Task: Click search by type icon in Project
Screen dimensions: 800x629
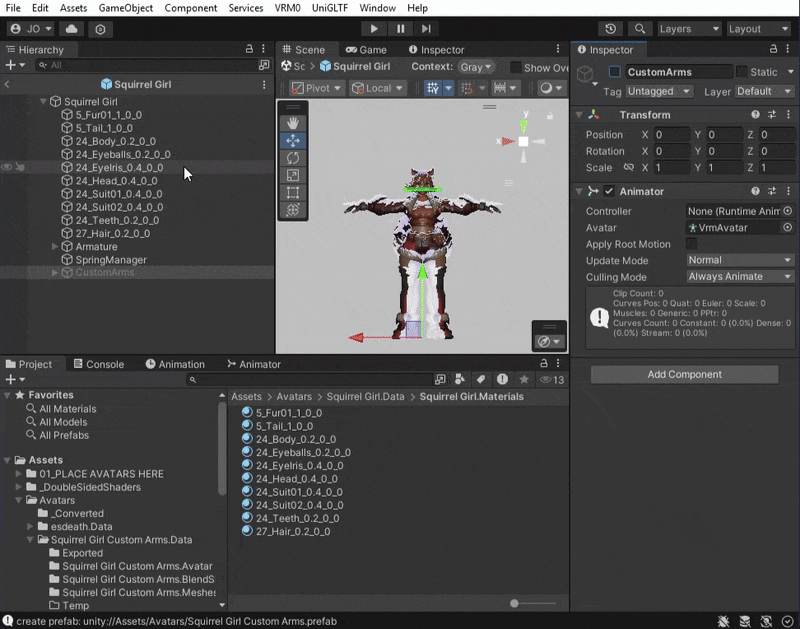Action: point(460,379)
